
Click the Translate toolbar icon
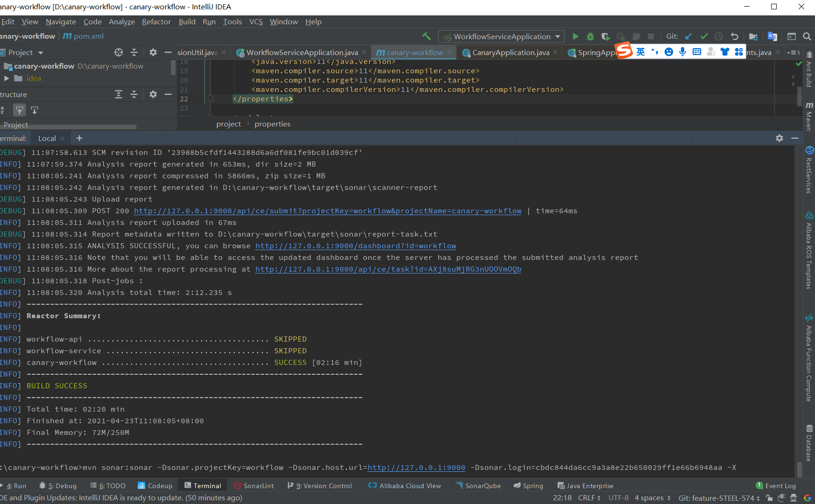point(772,36)
